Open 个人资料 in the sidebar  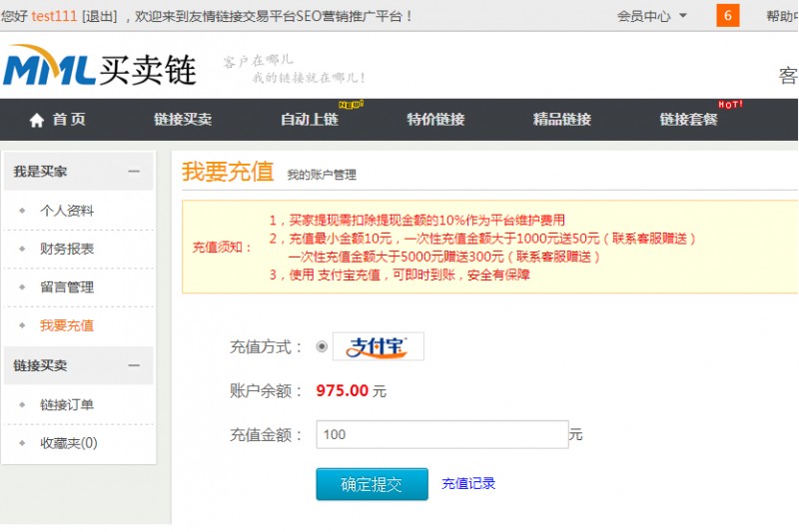click(x=67, y=211)
